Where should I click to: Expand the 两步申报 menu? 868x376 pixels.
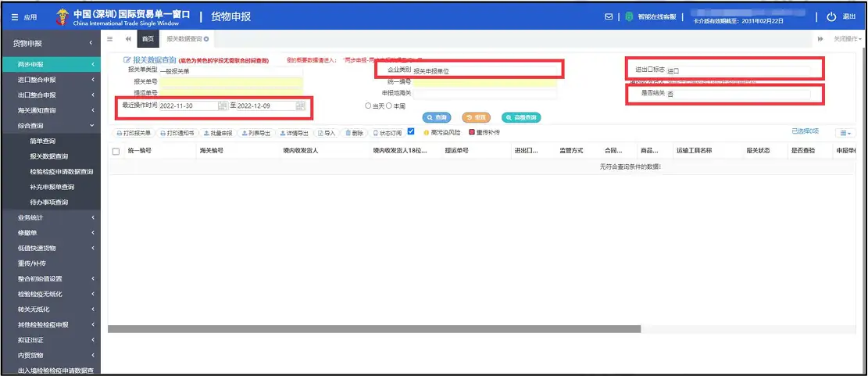tap(50, 64)
